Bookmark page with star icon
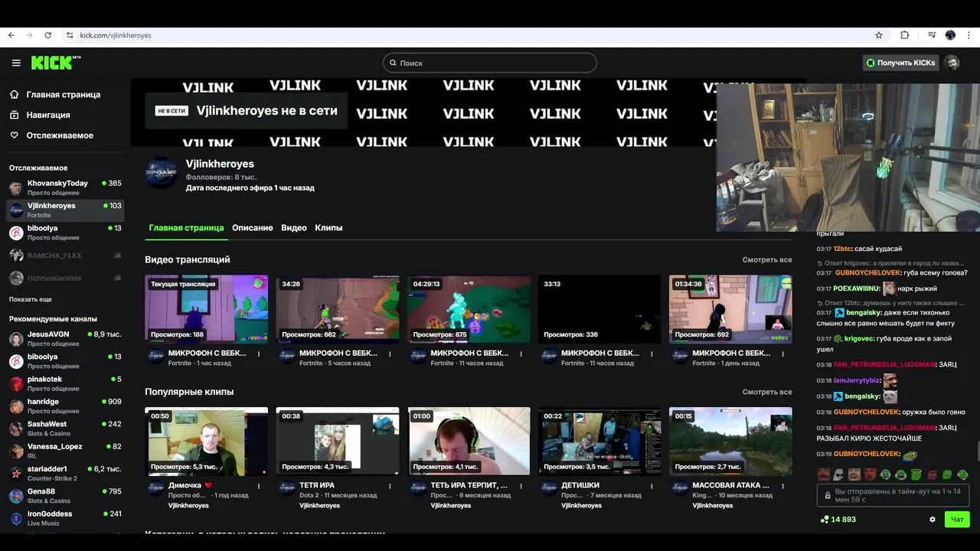This screenshot has width=980, height=551. pyautogui.click(x=879, y=35)
